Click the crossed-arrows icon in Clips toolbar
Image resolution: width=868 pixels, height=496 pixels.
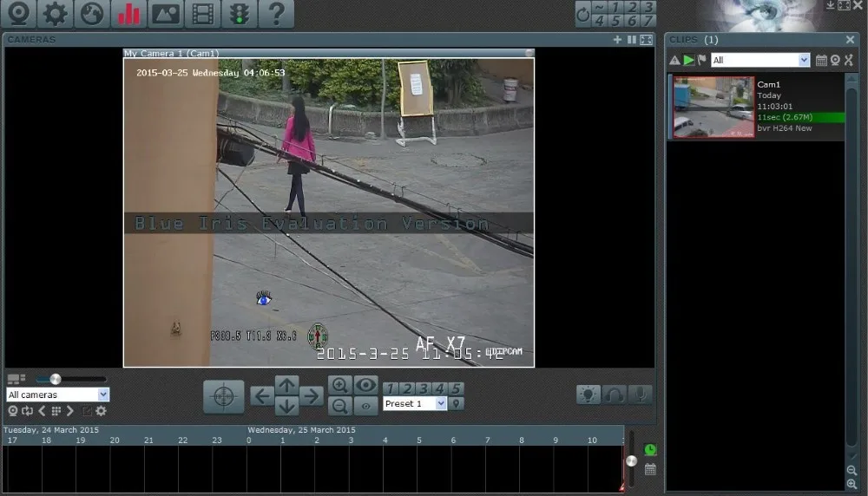tap(849, 61)
